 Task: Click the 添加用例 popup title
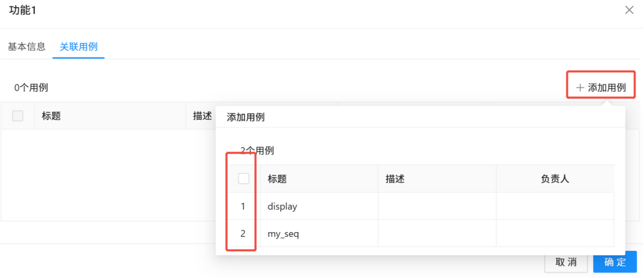click(x=246, y=118)
